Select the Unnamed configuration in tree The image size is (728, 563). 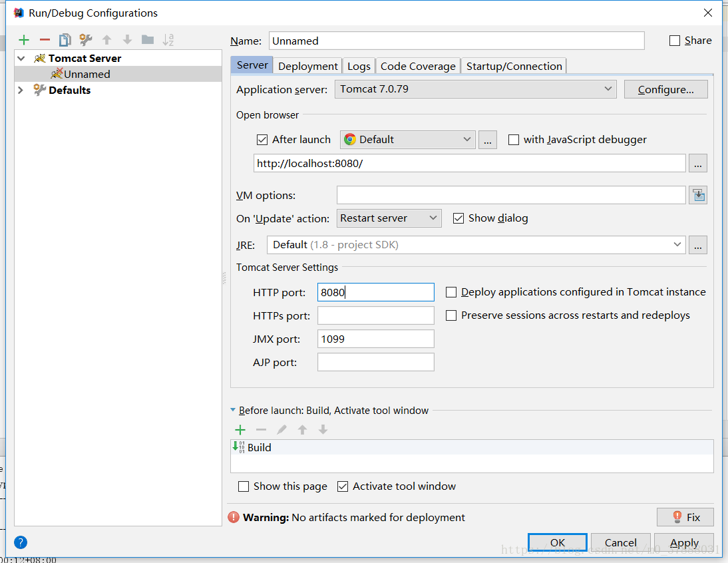[x=118, y=75]
